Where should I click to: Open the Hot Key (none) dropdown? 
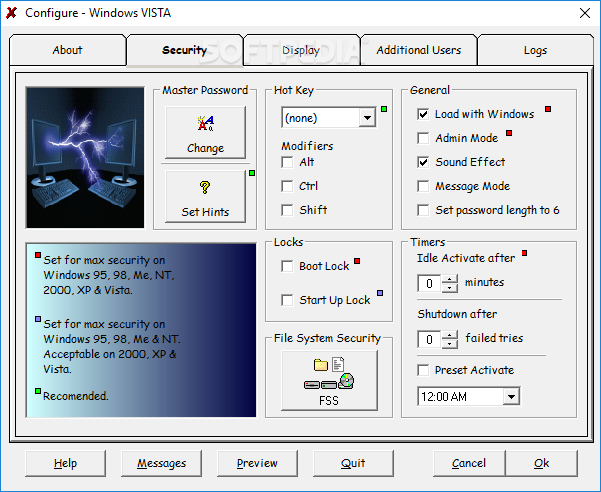point(367,118)
